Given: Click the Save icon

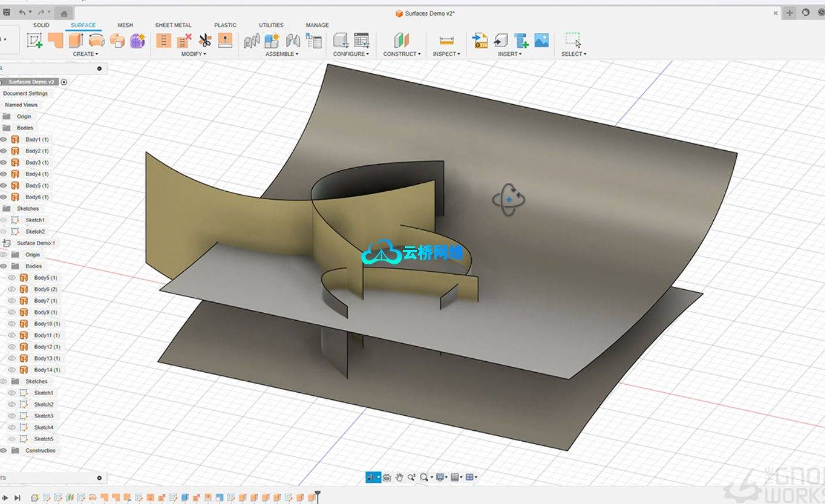Looking at the screenshot, I should click(x=7, y=12).
